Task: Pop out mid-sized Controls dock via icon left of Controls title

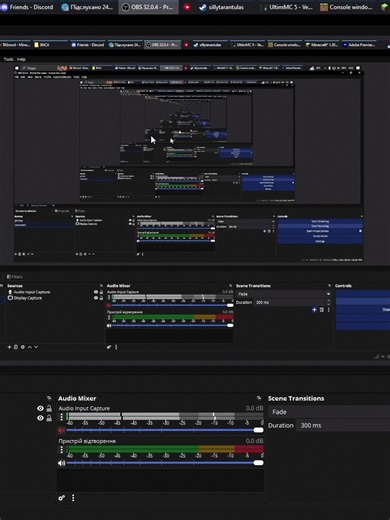Action: point(329,286)
